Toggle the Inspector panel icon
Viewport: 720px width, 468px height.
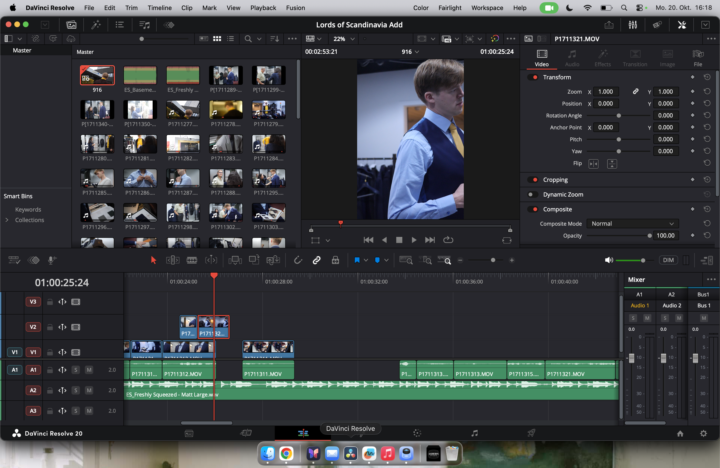[682, 25]
